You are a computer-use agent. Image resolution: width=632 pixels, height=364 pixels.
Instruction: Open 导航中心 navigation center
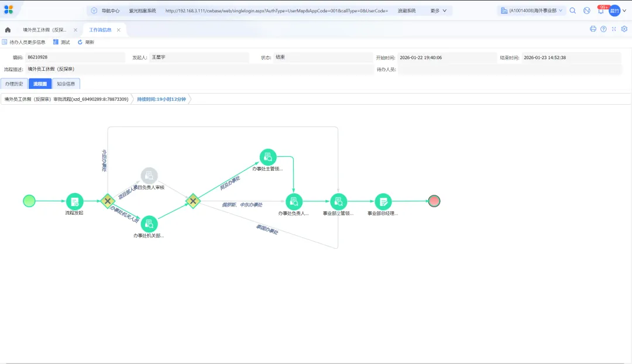(105, 11)
